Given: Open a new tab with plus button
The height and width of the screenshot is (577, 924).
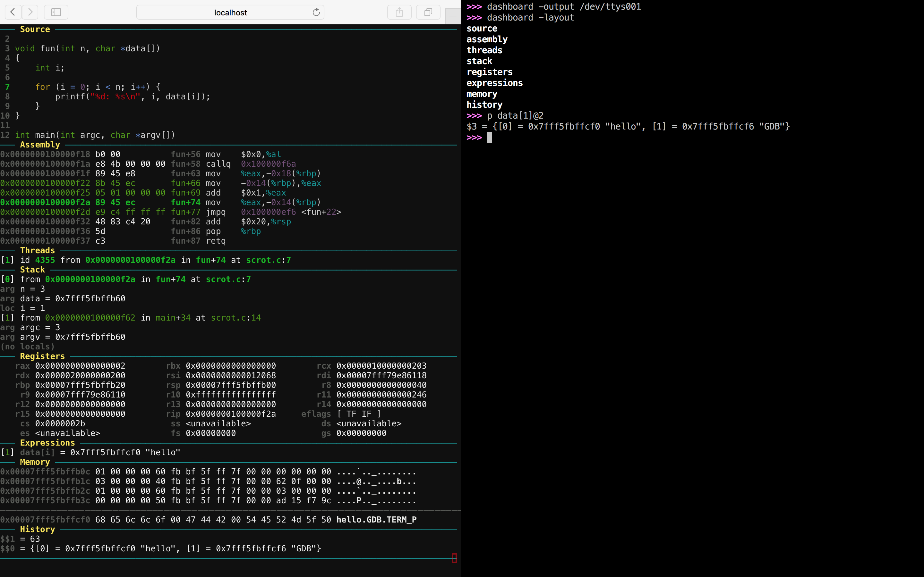Looking at the screenshot, I should [453, 16].
